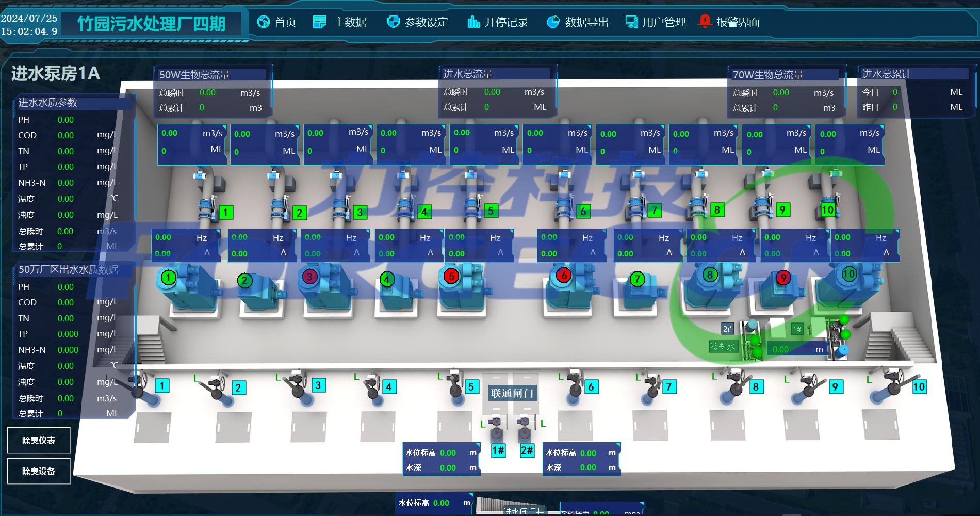Open 参数设定 parameter settings
The image size is (980, 516).
point(418,22)
